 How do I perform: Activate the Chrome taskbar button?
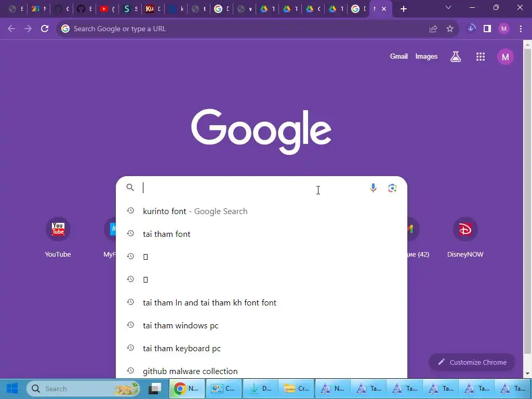187,389
